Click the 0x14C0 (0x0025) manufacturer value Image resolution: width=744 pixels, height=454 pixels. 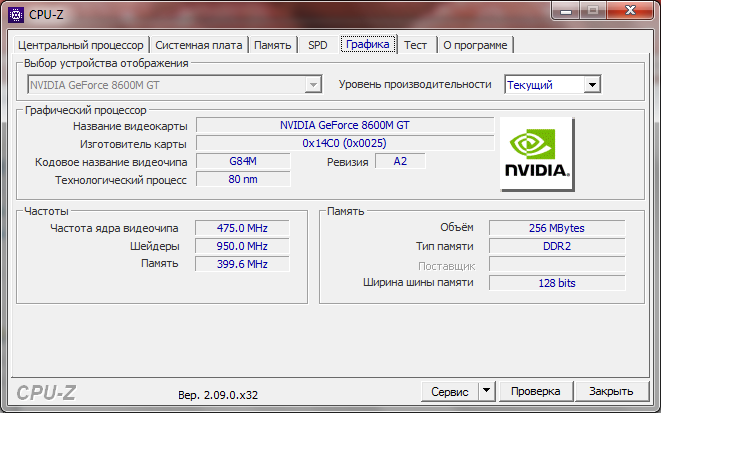pyautogui.click(x=345, y=143)
